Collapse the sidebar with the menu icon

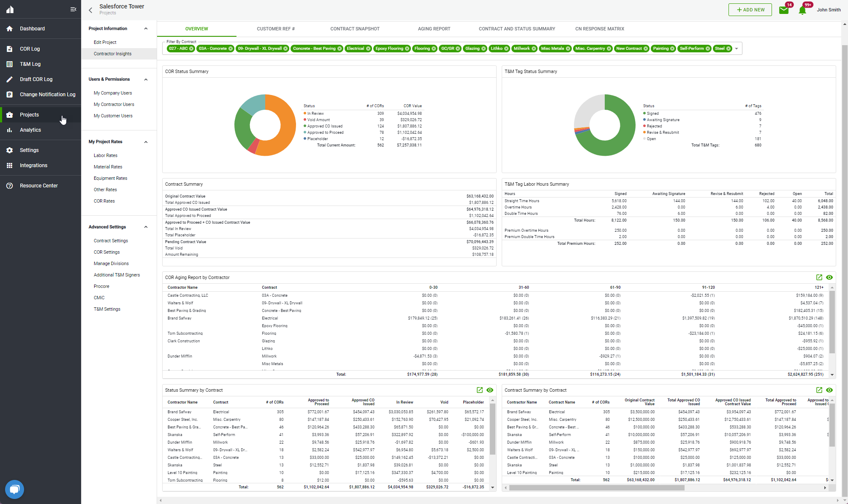[73, 9]
